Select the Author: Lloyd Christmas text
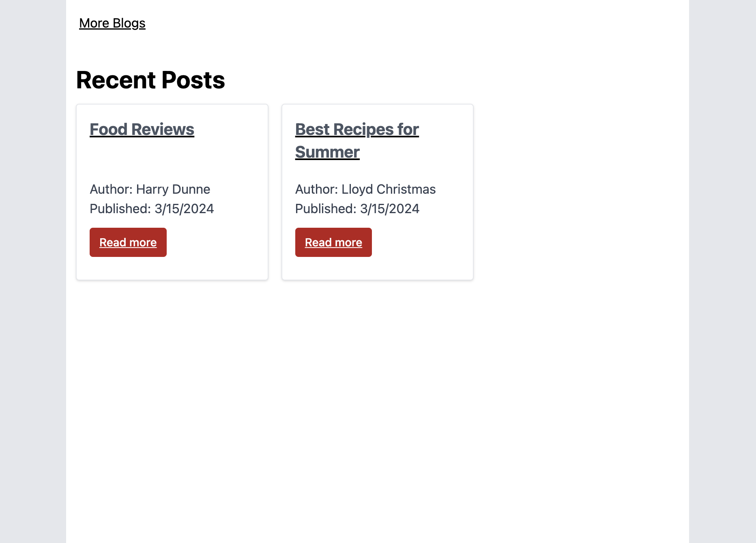Viewport: 756px width, 543px height. tap(365, 189)
